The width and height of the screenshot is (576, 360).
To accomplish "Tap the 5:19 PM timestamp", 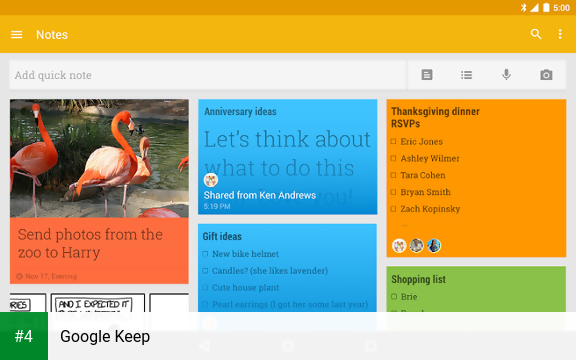I will (x=217, y=206).
